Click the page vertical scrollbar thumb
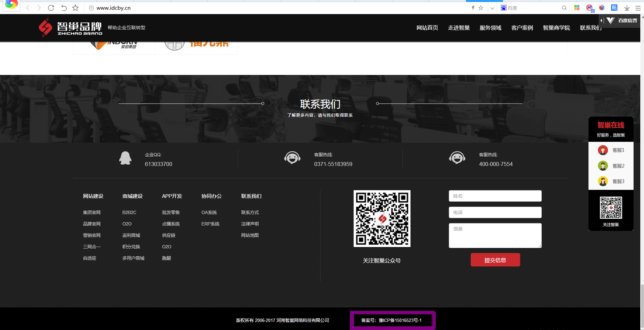The width and height of the screenshot is (644, 330). tap(642, 306)
